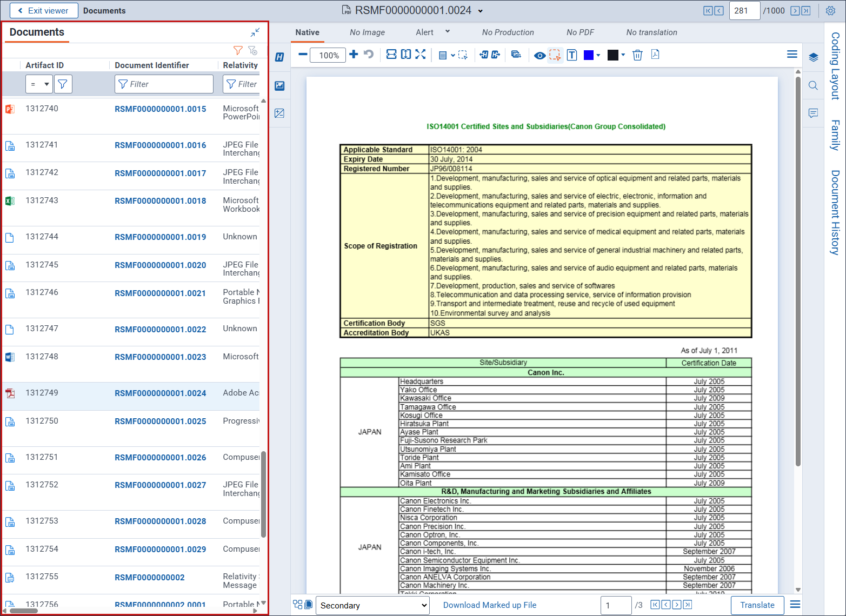Click the zoom out minus icon
Viewport: 846px width, 616px height.
tap(303, 55)
